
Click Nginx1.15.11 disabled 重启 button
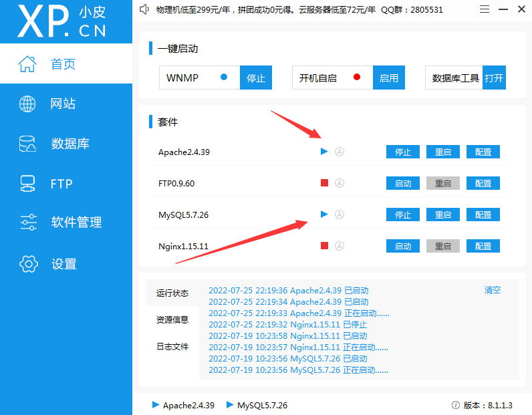click(x=442, y=246)
